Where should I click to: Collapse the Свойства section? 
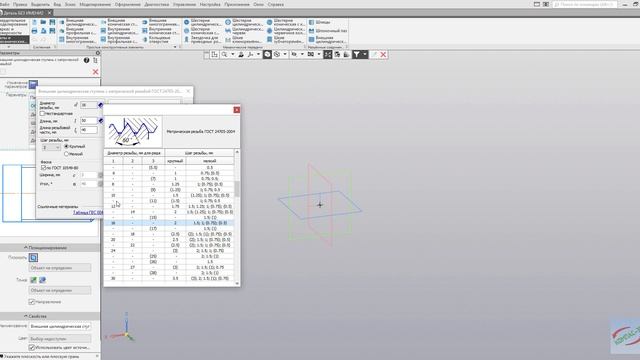click(x=25, y=316)
